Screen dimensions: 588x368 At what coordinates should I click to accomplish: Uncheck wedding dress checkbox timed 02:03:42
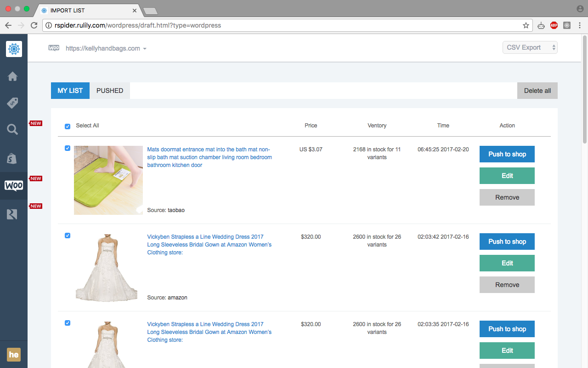[x=68, y=236]
